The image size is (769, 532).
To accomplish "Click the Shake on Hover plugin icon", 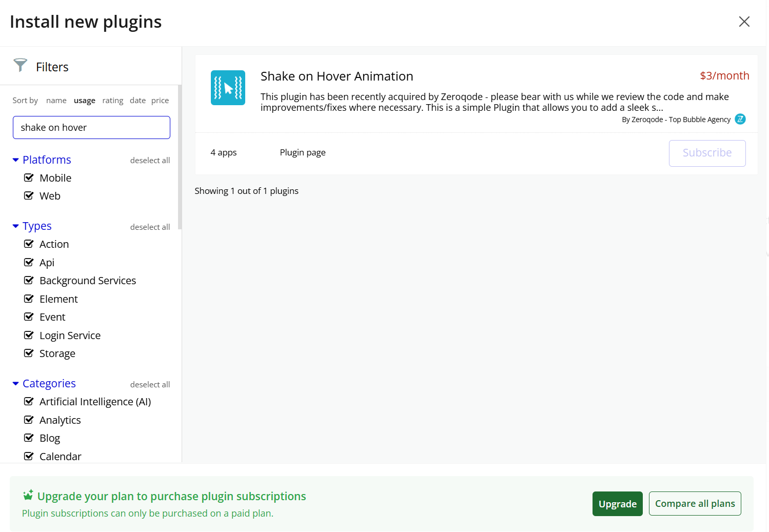I will pyautogui.click(x=228, y=88).
